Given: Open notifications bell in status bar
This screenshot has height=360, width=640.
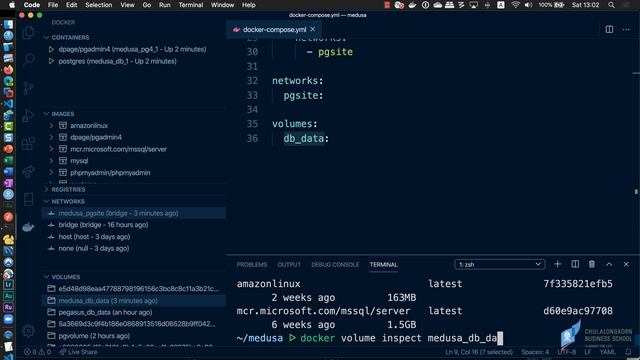Looking at the screenshot, I should click(628, 352).
